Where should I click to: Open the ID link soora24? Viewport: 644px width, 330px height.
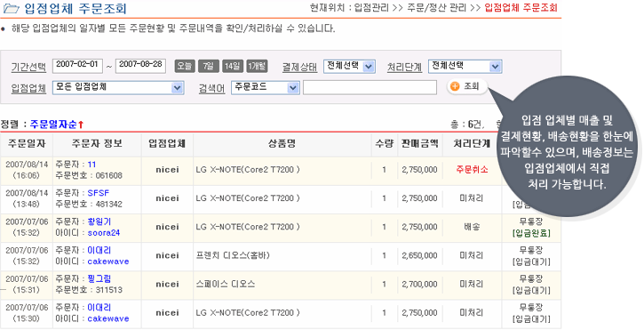coord(104,233)
